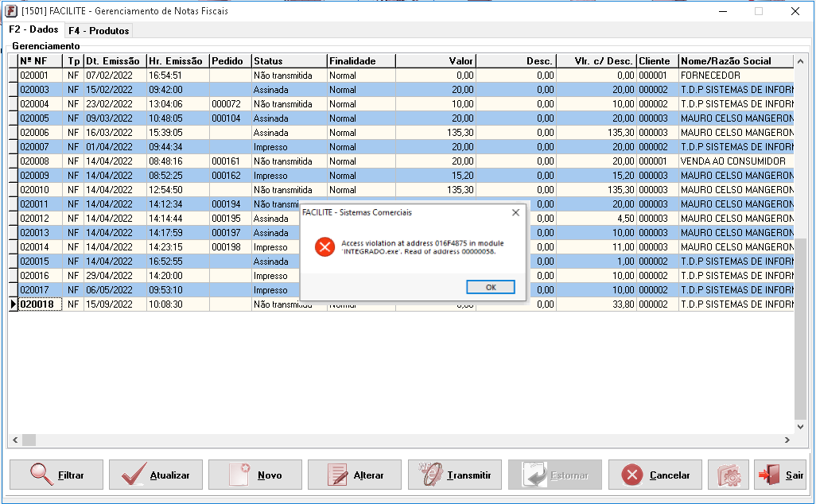Image resolution: width=816 pixels, height=504 pixels.
Task: Click the Alterar edit button
Action: click(354, 475)
